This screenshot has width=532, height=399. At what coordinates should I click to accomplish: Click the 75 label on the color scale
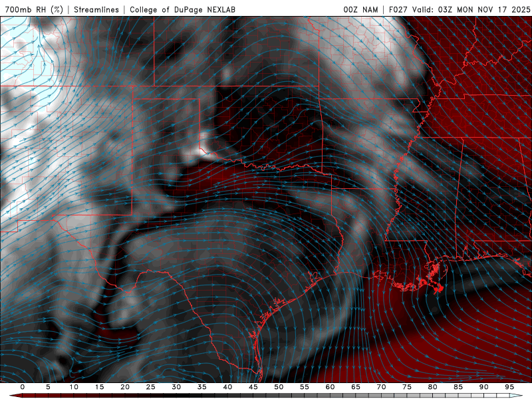pos(407,387)
